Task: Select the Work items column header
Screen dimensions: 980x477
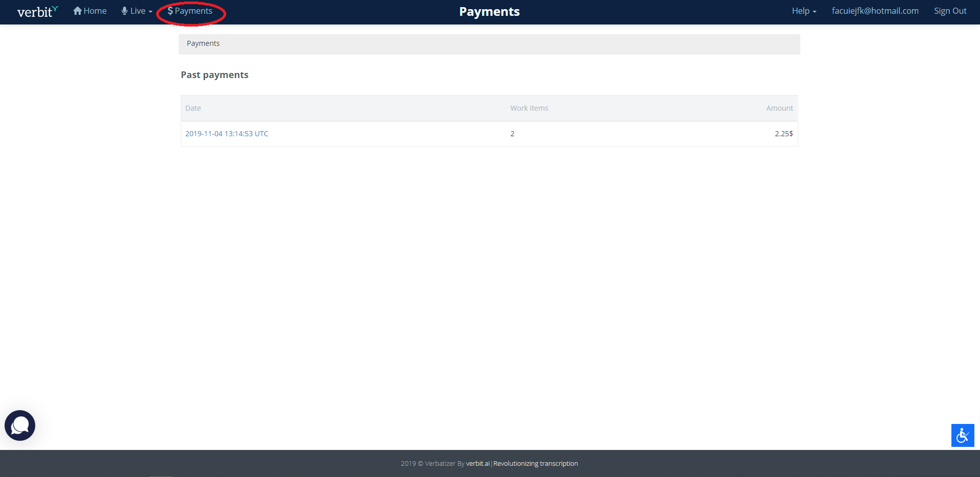Action: click(x=529, y=108)
